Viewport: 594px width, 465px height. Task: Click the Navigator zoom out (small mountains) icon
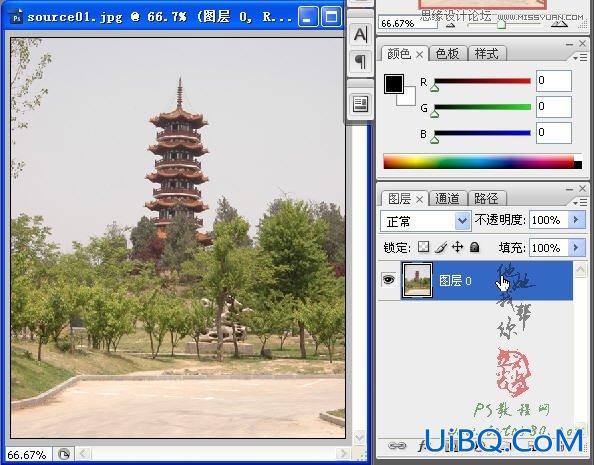[450, 26]
